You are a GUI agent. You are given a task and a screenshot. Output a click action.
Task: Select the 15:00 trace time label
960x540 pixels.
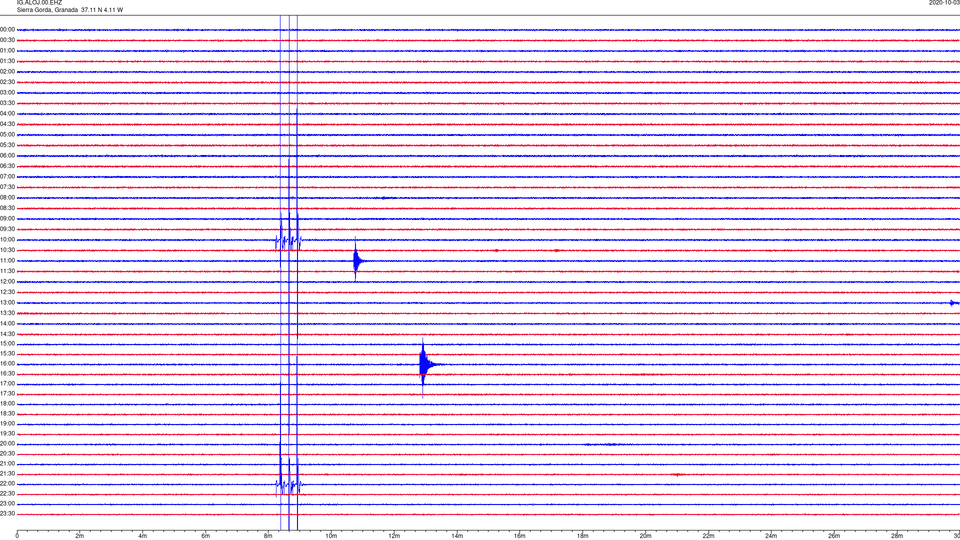click(x=7, y=344)
